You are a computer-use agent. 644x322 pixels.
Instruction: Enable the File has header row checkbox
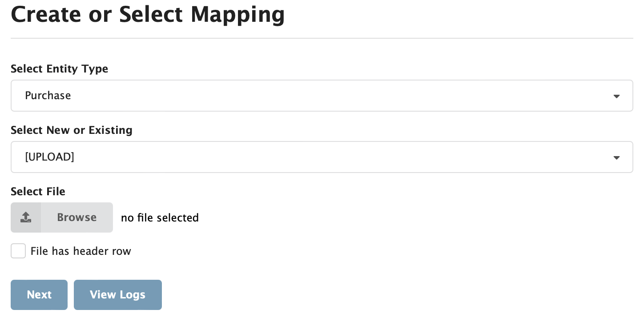coord(18,251)
